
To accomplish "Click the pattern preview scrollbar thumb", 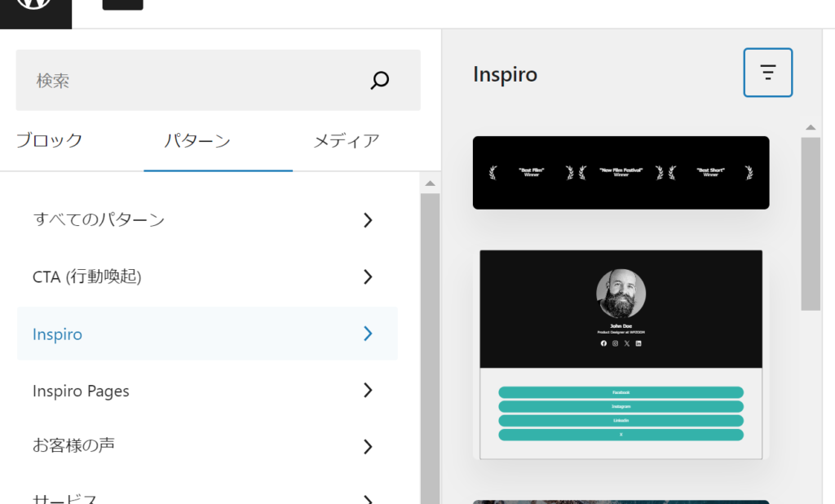I will (x=810, y=223).
